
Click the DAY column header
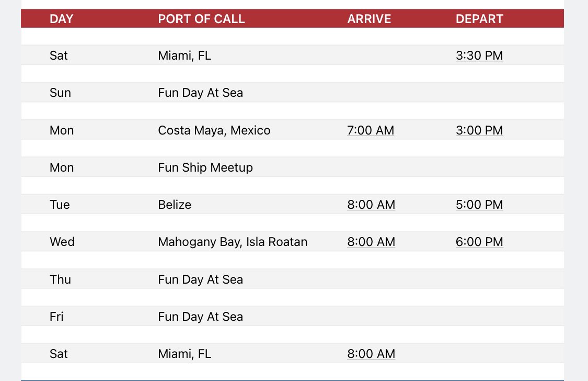pyautogui.click(x=62, y=19)
